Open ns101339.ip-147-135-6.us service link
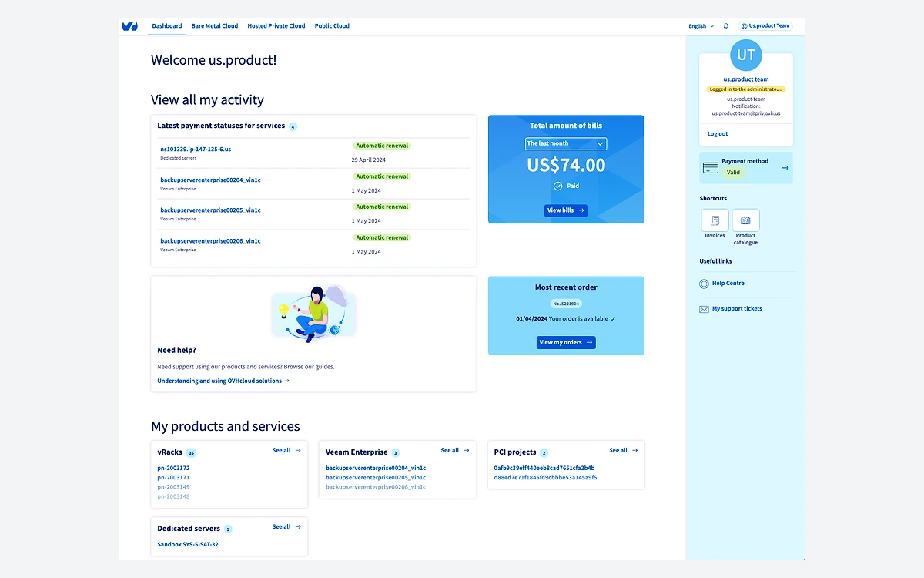 point(196,150)
